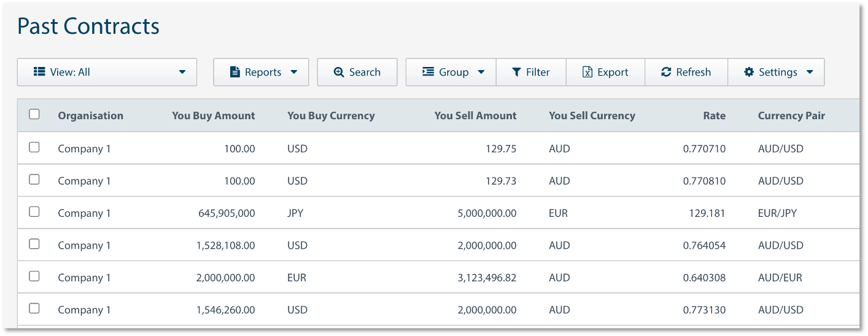Click the Reports document icon
The height and width of the screenshot is (336, 868).
[234, 72]
